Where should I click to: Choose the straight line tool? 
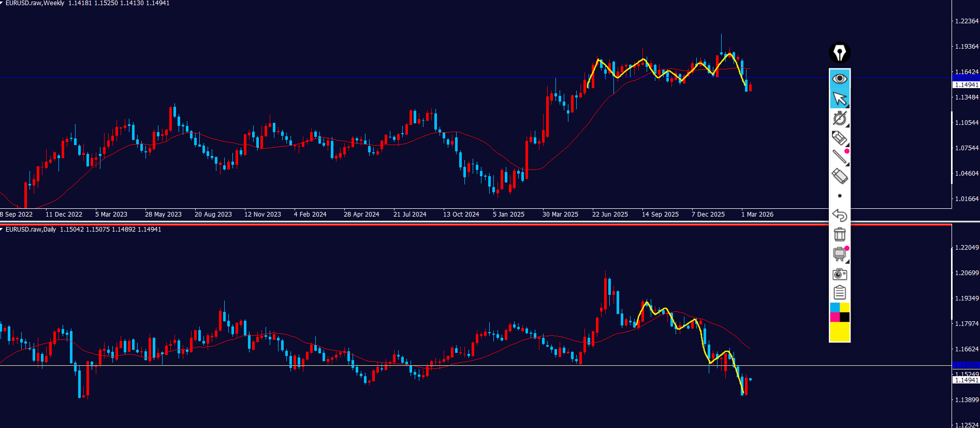click(x=839, y=157)
